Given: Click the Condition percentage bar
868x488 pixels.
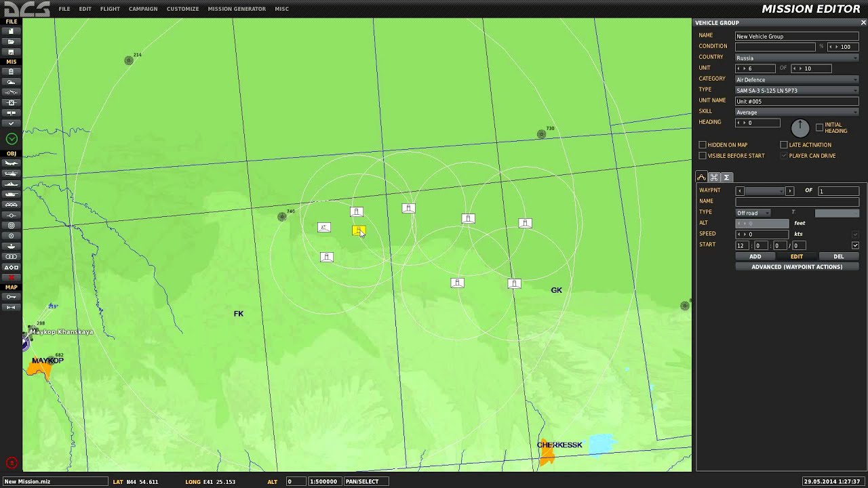Looking at the screenshot, I should 775,47.
